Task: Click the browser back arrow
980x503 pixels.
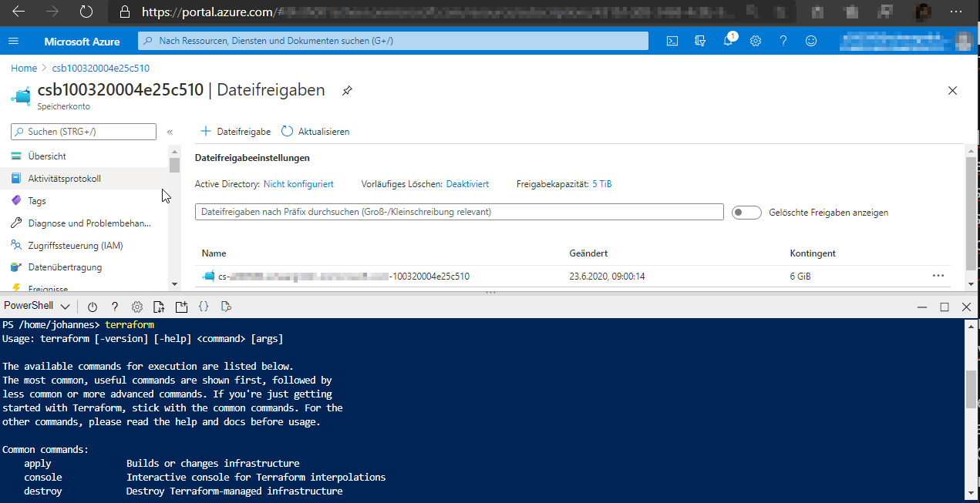Action: tap(19, 12)
